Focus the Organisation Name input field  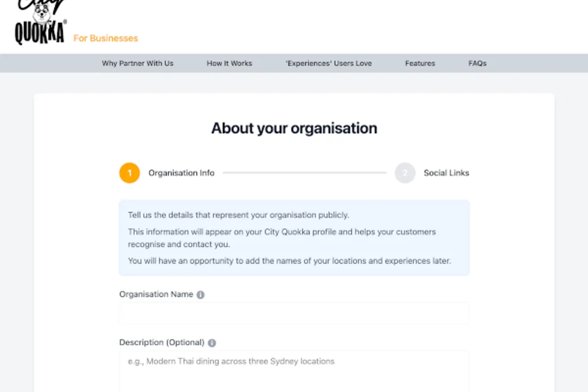click(x=294, y=314)
